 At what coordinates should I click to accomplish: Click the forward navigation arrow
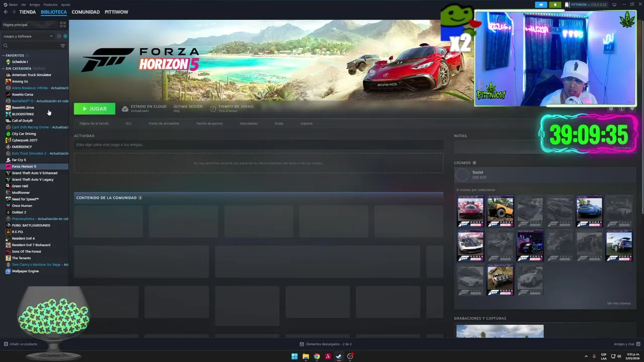(x=13, y=12)
